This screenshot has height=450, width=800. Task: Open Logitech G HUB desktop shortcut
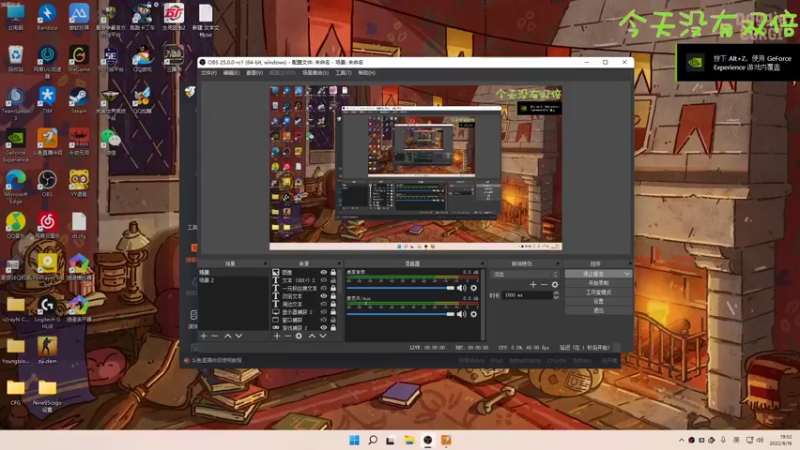point(47,312)
